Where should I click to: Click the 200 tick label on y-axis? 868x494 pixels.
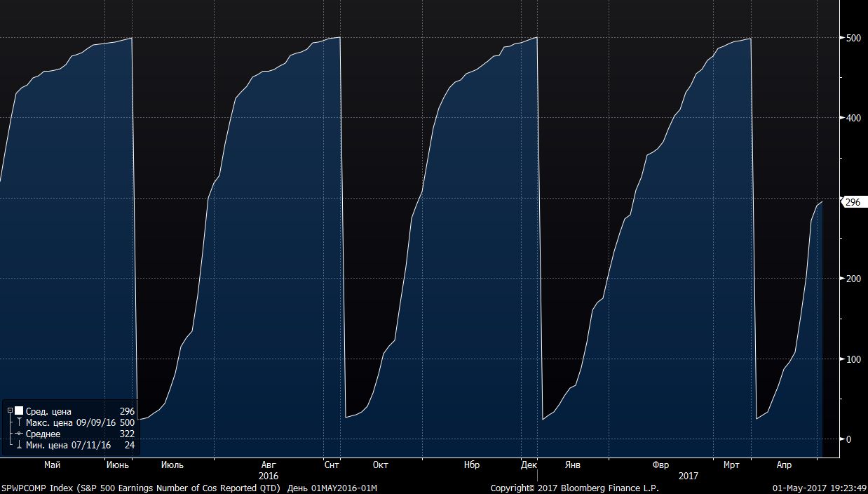point(853,279)
